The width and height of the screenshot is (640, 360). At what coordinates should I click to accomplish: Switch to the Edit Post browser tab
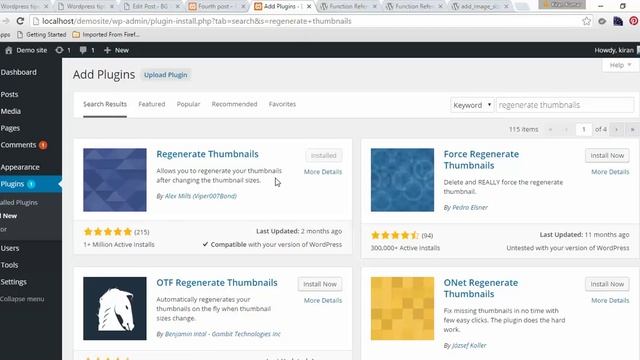[x=149, y=7]
